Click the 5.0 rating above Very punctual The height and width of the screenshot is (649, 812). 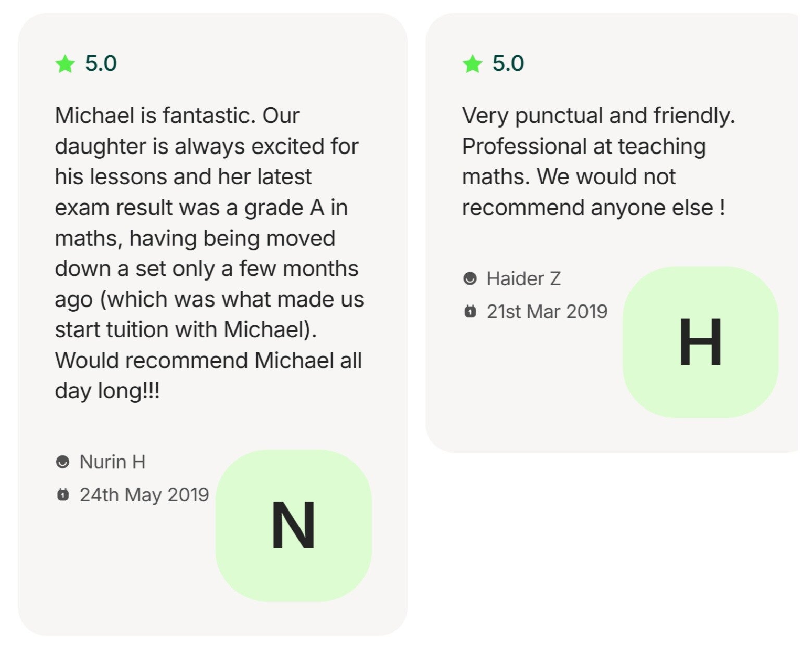coord(508,63)
